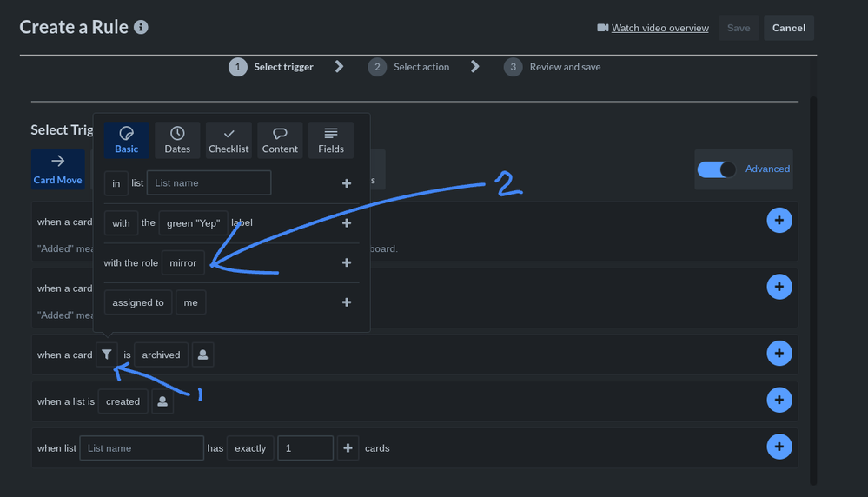Toggle the 'exactly' comparison option
The width and height of the screenshot is (868, 497).
pyautogui.click(x=250, y=448)
